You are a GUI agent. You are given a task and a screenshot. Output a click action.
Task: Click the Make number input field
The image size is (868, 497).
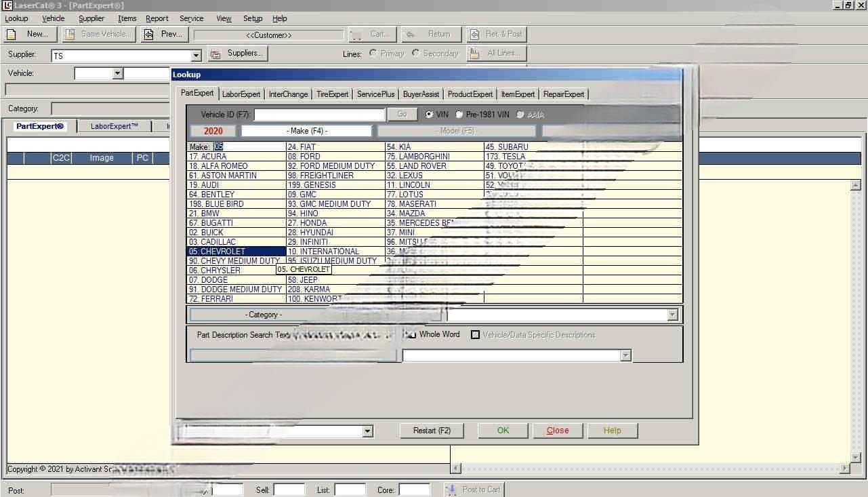click(249, 146)
